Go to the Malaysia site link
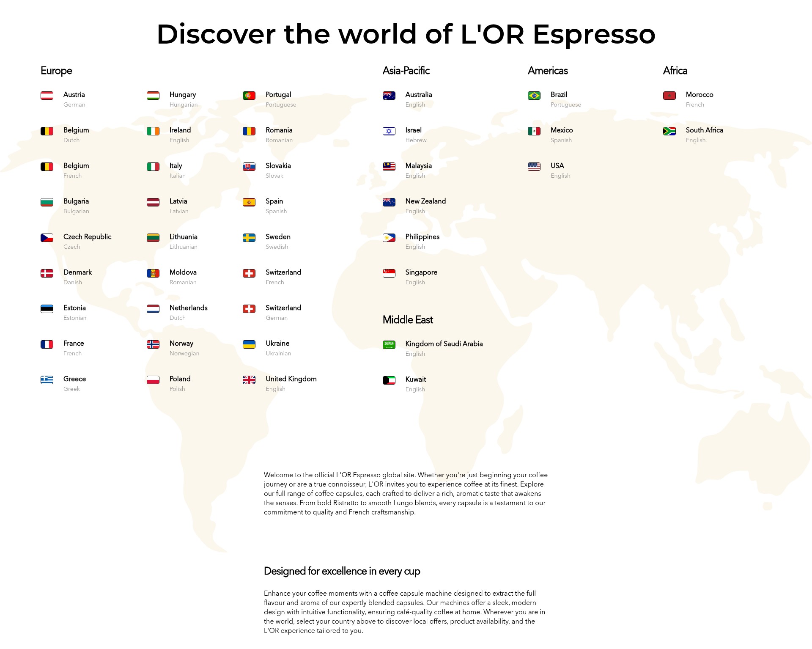The height and width of the screenshot is (649, 812). coord(407,170)
